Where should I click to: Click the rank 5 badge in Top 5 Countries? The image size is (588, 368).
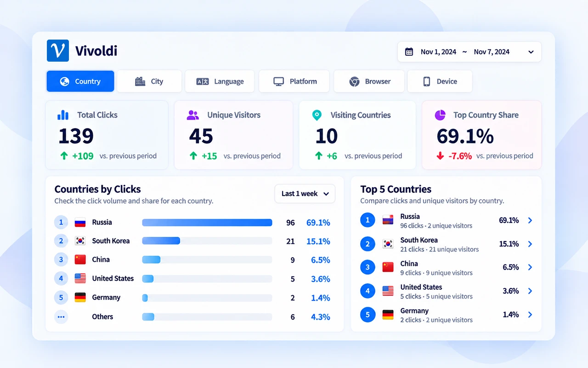367,315
